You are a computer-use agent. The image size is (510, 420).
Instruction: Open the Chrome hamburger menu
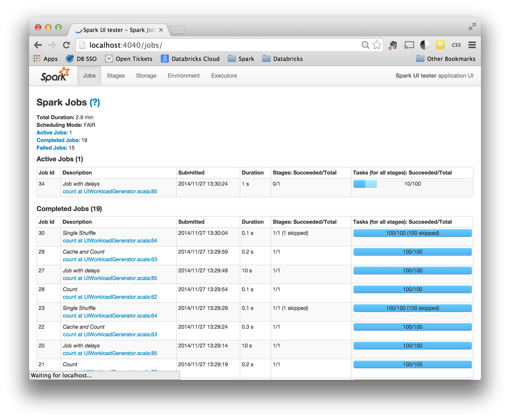coord(472,45)
